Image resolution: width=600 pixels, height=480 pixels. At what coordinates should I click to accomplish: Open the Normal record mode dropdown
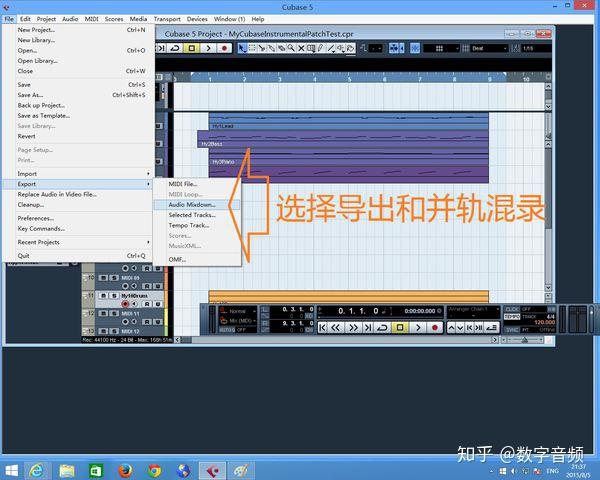click(x=238, y=311)
